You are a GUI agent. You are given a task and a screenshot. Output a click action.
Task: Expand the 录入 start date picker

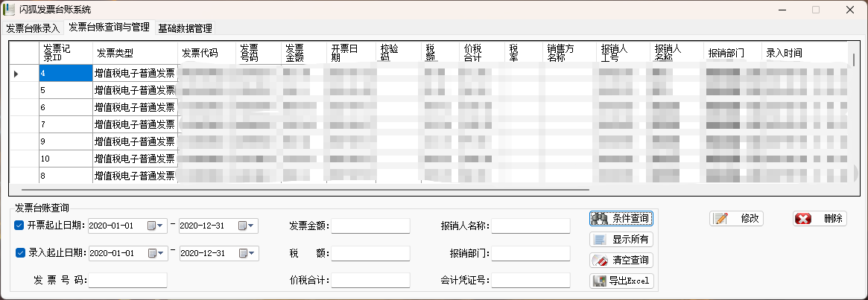[x=156, y=253]
